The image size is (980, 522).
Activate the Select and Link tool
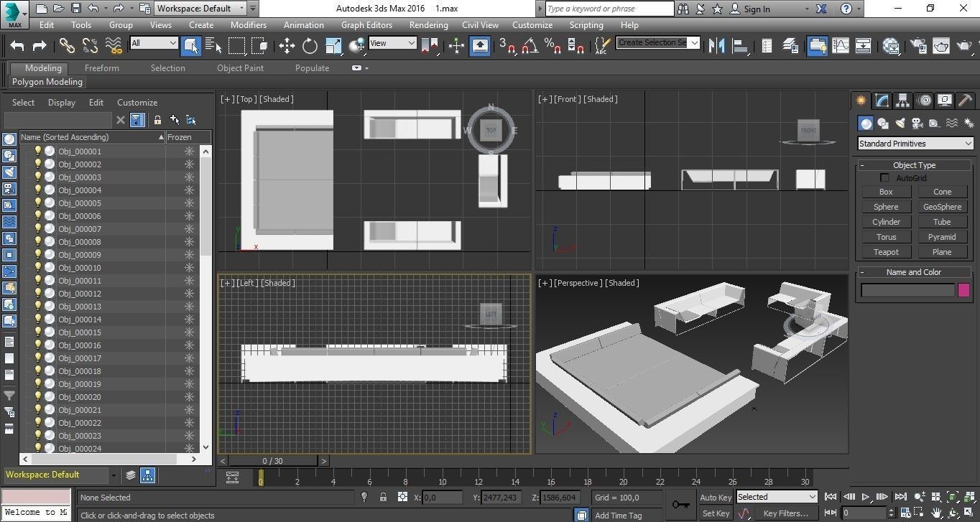click(67, 45)
